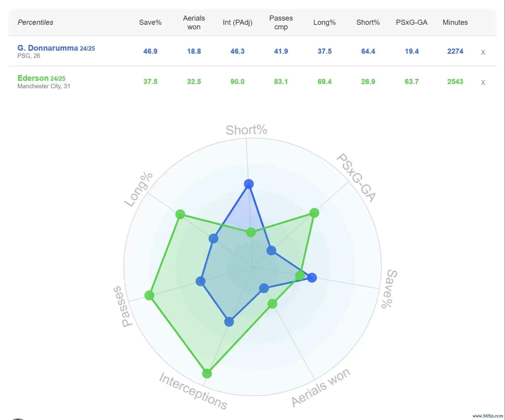Sort by Passes cmp column header
Screen dimensions: 505x420
[281, 22]
